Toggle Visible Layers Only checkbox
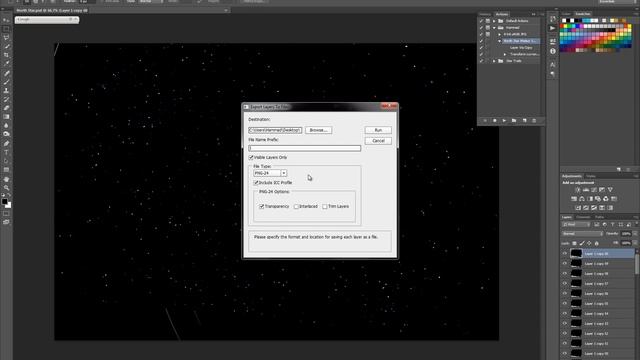 (x=251, y=158)
